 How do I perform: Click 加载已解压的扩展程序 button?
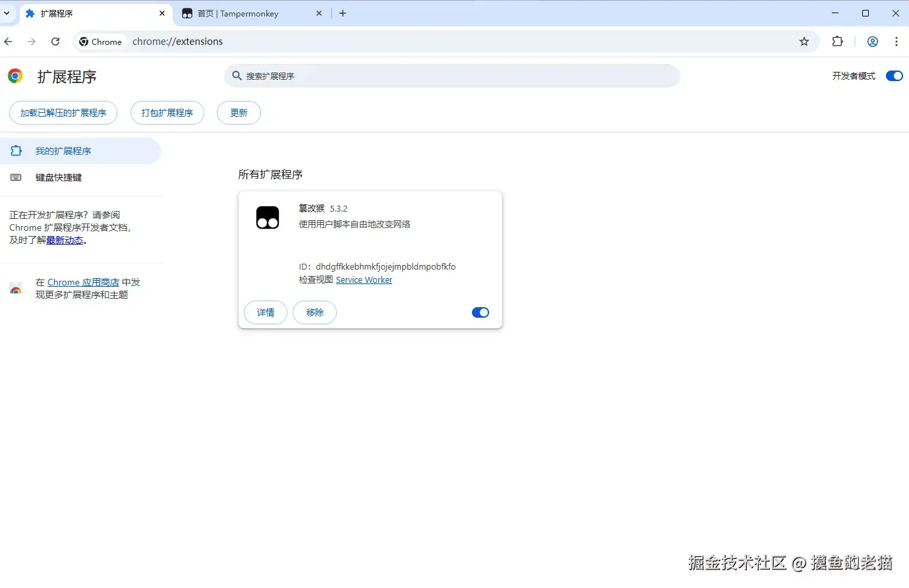pos(63,113)
